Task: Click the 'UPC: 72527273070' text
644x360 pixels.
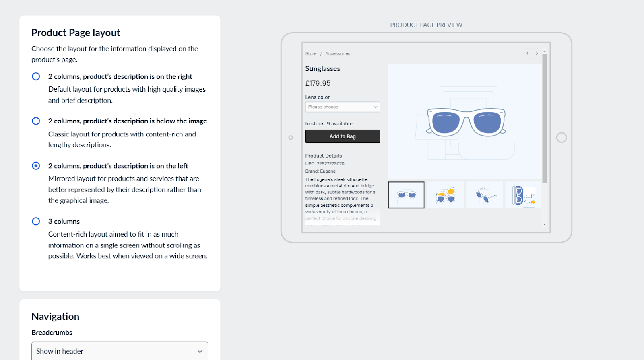Action: pos(325,164)
